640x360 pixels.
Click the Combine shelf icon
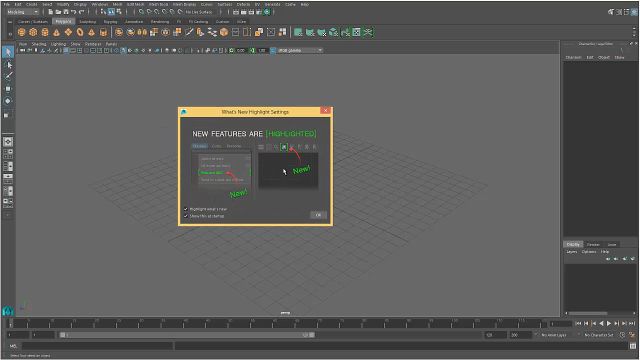[119, 32]
